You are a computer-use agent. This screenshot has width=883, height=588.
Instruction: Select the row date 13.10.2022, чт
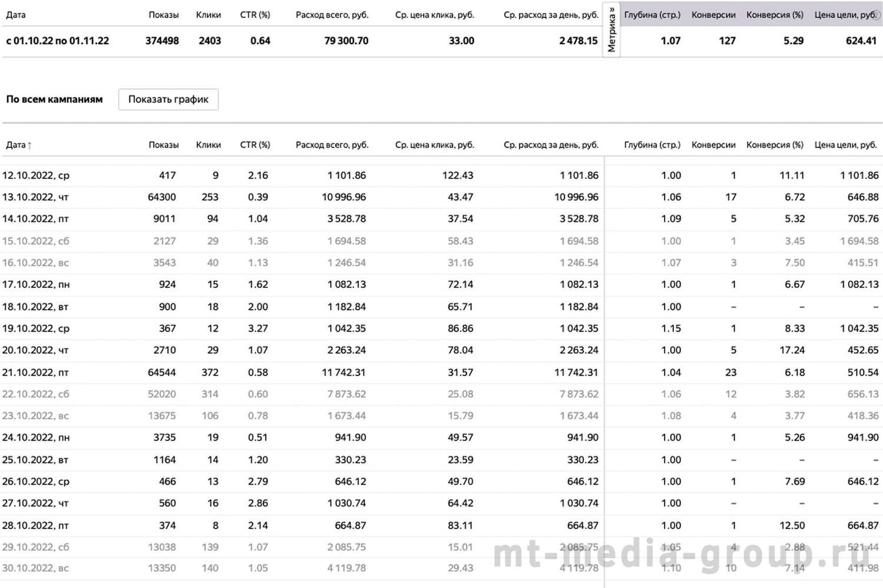coord(35,197)
